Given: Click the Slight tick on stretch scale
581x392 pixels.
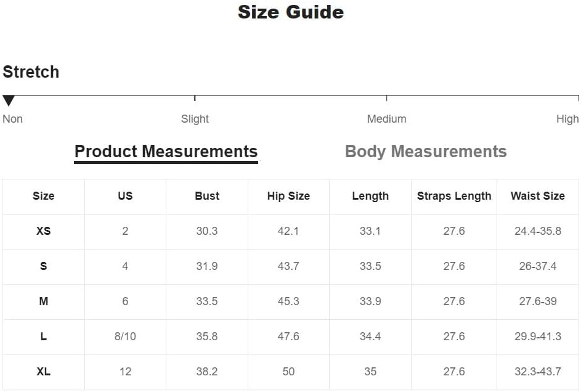Looking at the screenshot, I should (195, 98).
